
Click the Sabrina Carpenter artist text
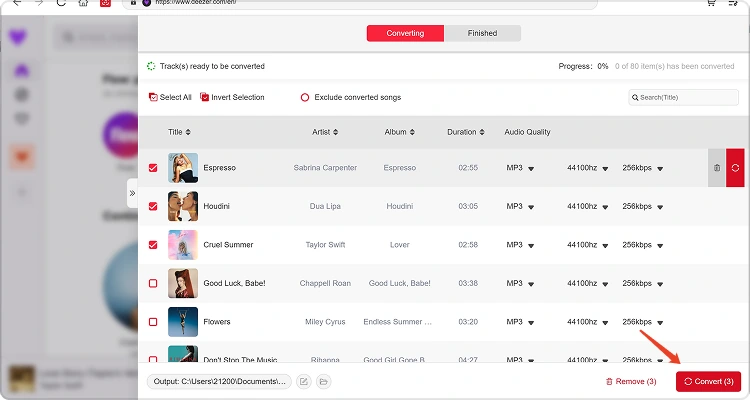click(325, 168)
